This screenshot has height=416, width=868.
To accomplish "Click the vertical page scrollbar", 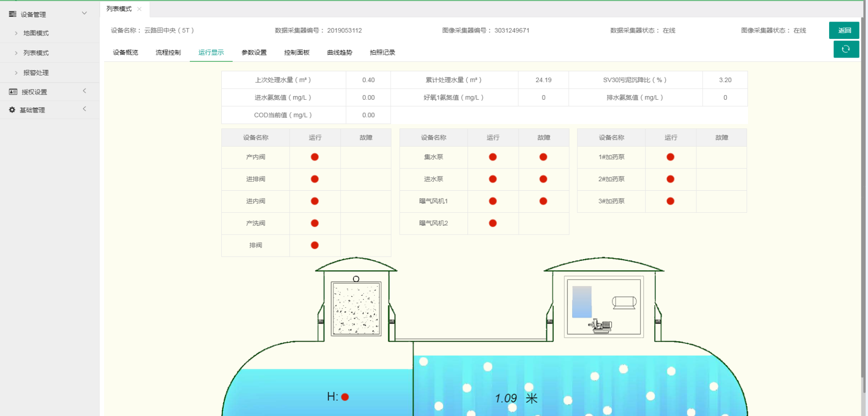I will (864, 187).
